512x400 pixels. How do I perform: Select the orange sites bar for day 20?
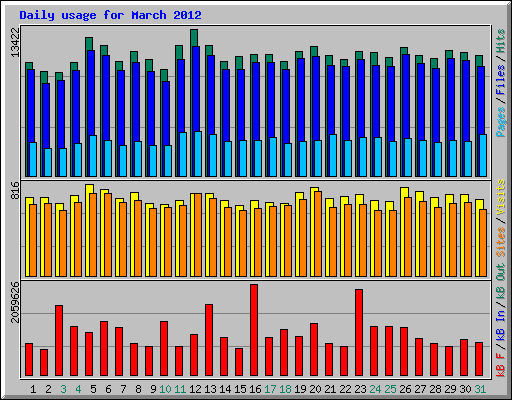(x=318, y=234)
